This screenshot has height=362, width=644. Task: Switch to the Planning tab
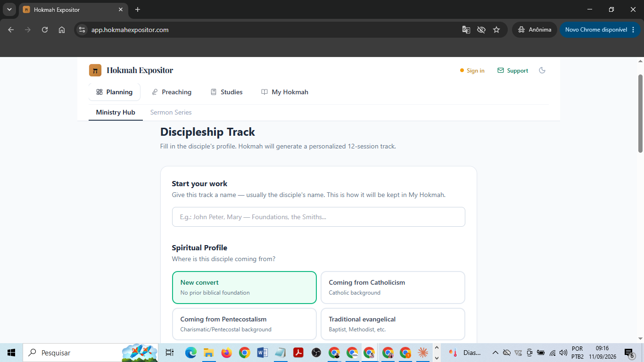[115, 92]
